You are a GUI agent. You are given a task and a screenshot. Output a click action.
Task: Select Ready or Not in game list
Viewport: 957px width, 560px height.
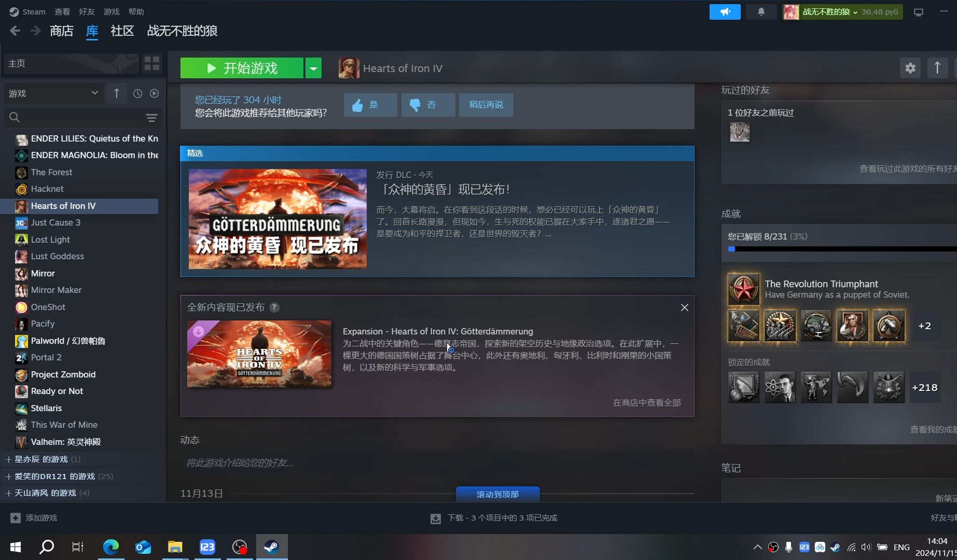coord(57,391)
